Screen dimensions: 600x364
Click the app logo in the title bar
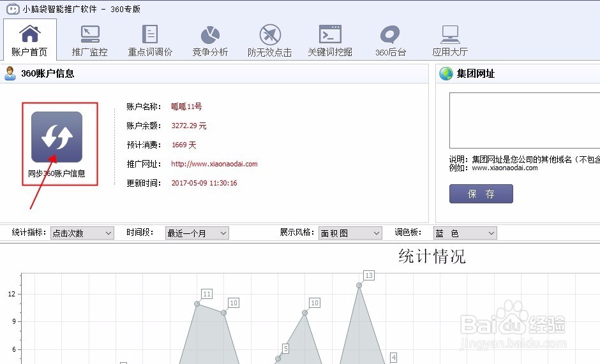(x=13, y=9)
